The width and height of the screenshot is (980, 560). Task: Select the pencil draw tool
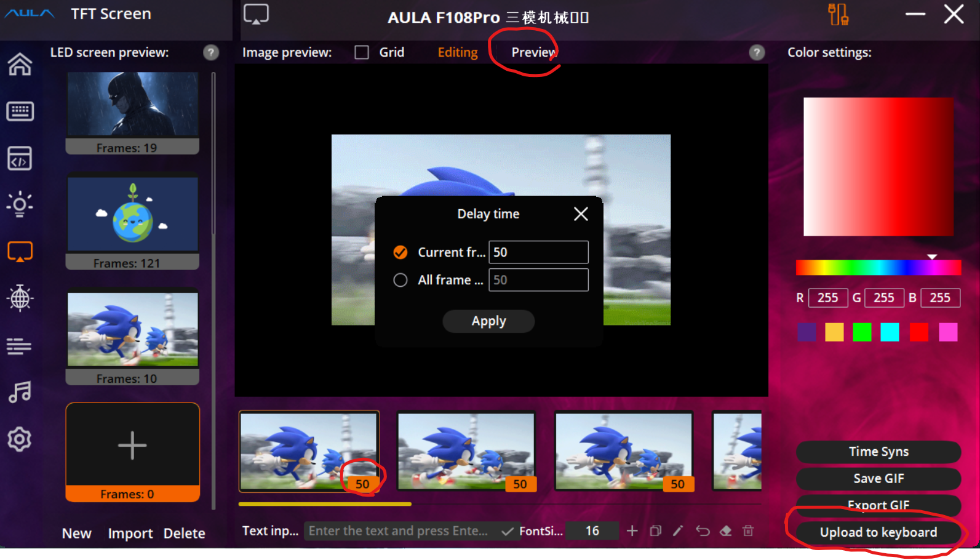pyautogui.click(x=678, y=530)
